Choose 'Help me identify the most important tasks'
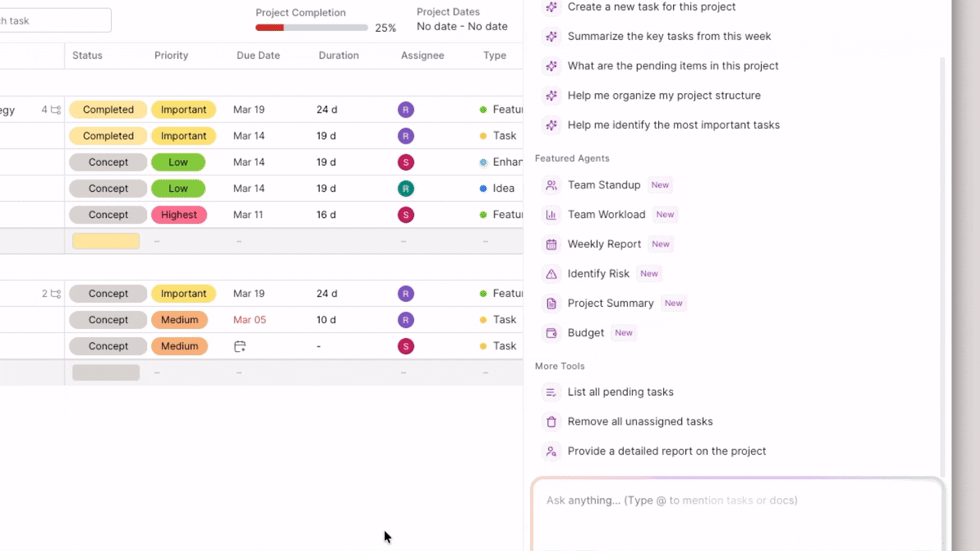 [673, 125]
